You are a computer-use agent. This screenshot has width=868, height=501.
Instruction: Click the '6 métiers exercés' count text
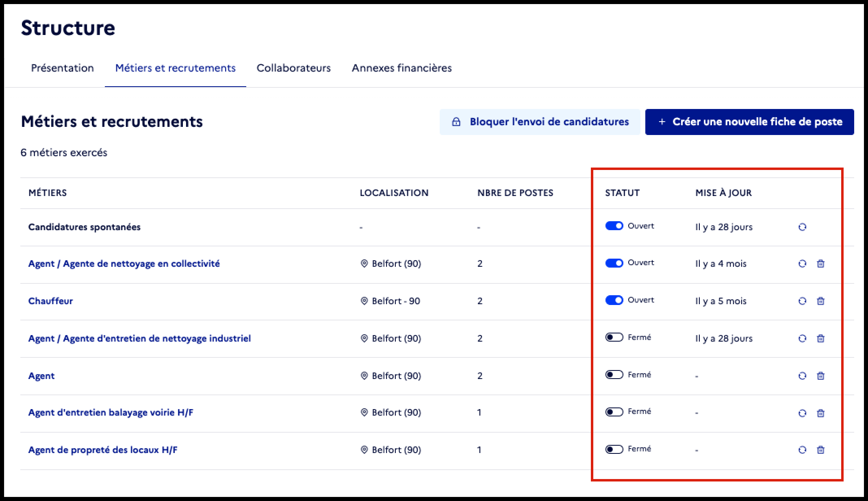click(x=64, y=152)
